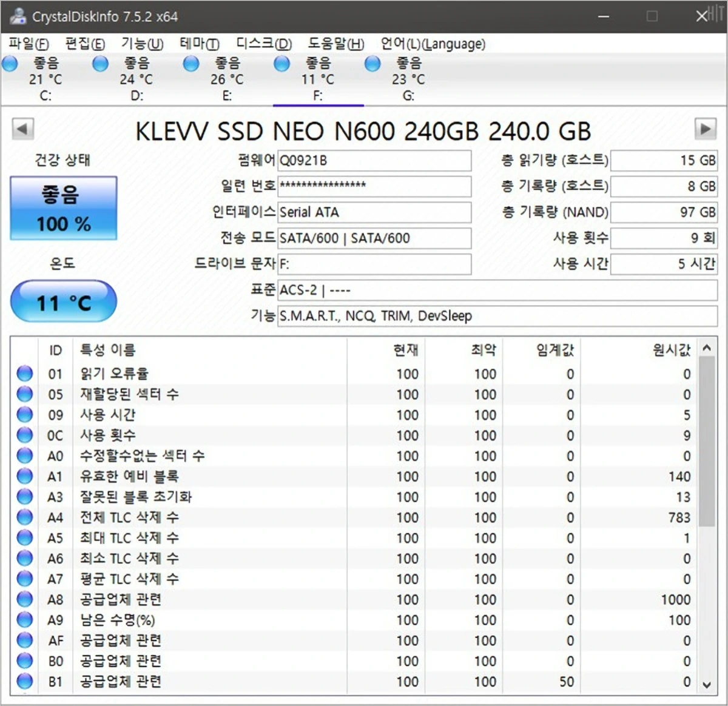The image size is (728, 706).
Task: Click status icon for attribute A3
Action: [25, 497]
